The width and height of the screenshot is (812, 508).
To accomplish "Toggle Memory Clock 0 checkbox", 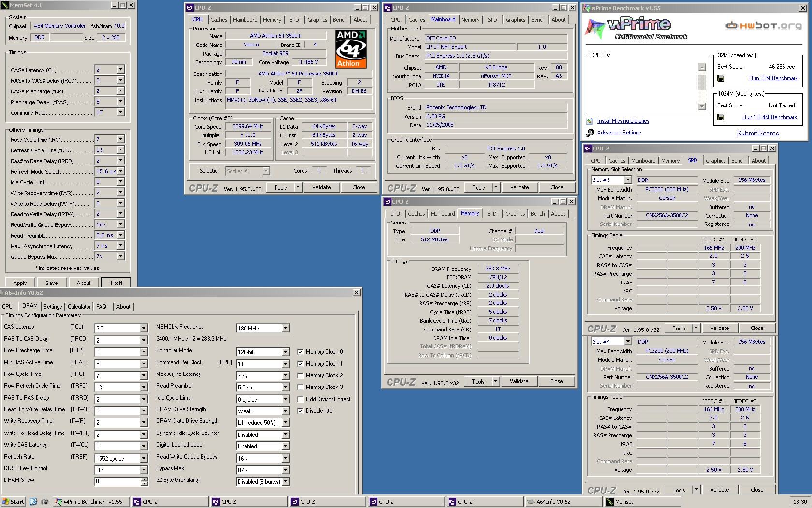I will (300, 352).
